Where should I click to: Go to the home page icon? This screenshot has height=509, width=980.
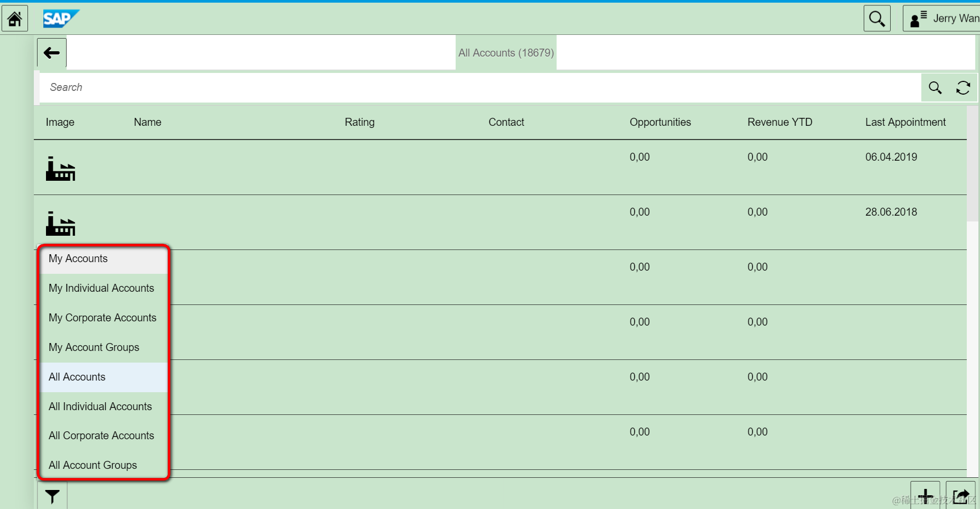[15, 19]
